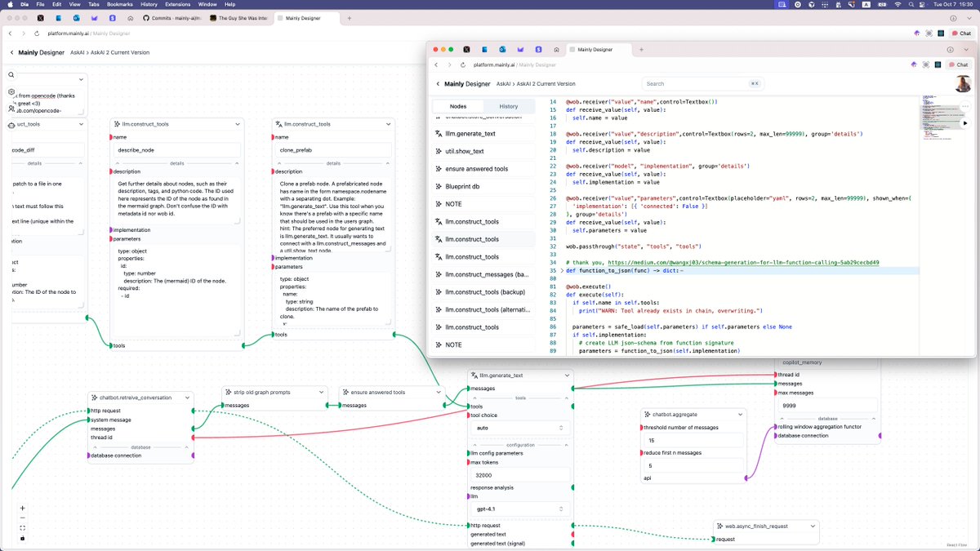
Task: Toggle canvas interactivity lock icon
Action: coord(22,537)
